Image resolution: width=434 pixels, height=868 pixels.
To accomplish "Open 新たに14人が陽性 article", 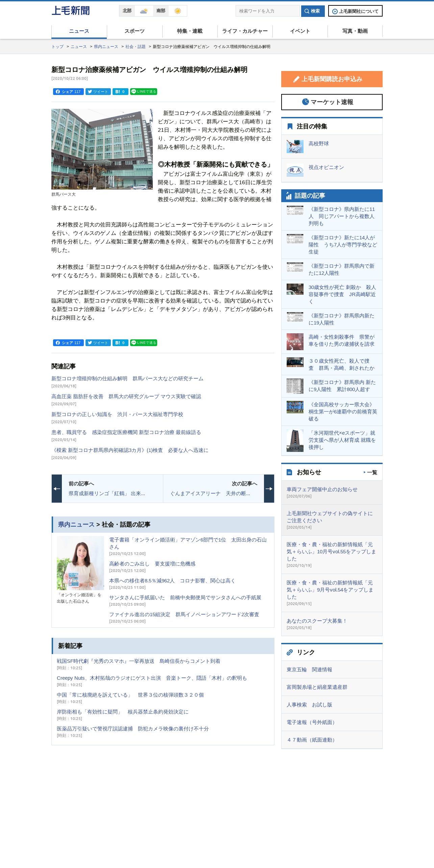I will point(343,245).
